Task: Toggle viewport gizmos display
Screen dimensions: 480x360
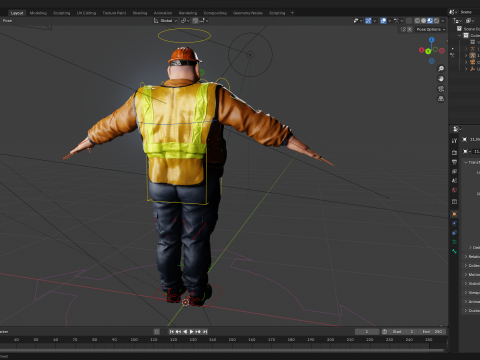Action: [368, 21]
